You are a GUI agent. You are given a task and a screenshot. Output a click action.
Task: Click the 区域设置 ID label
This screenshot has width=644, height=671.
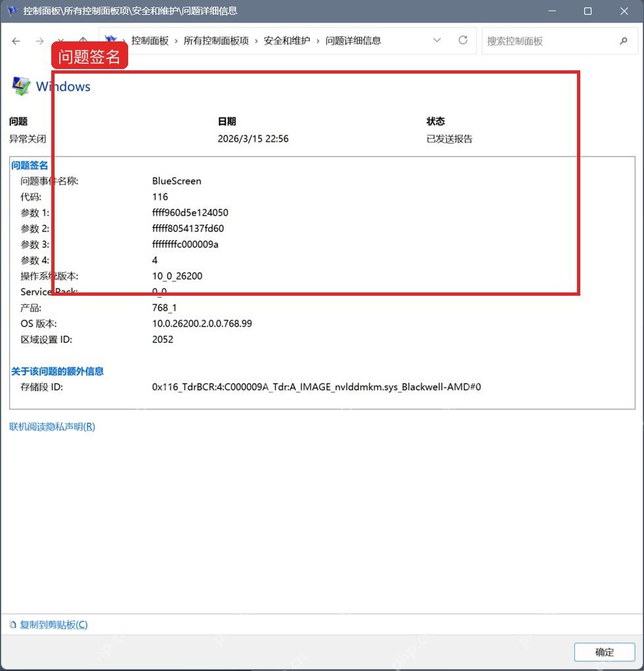(46, 339)
